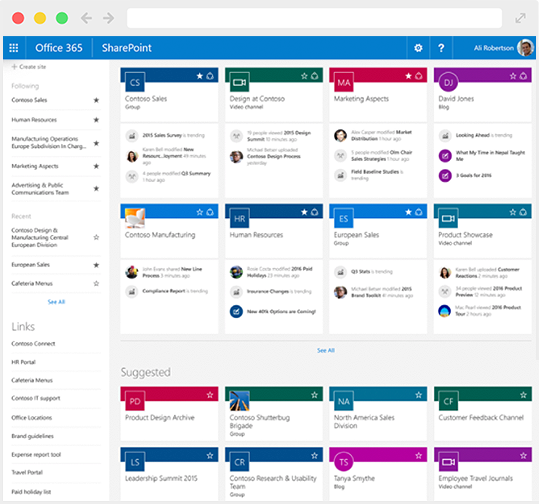Viewport: 539px width, 504px height.
Task: Open the Office Locations link
Action: [x=32, y=418]
